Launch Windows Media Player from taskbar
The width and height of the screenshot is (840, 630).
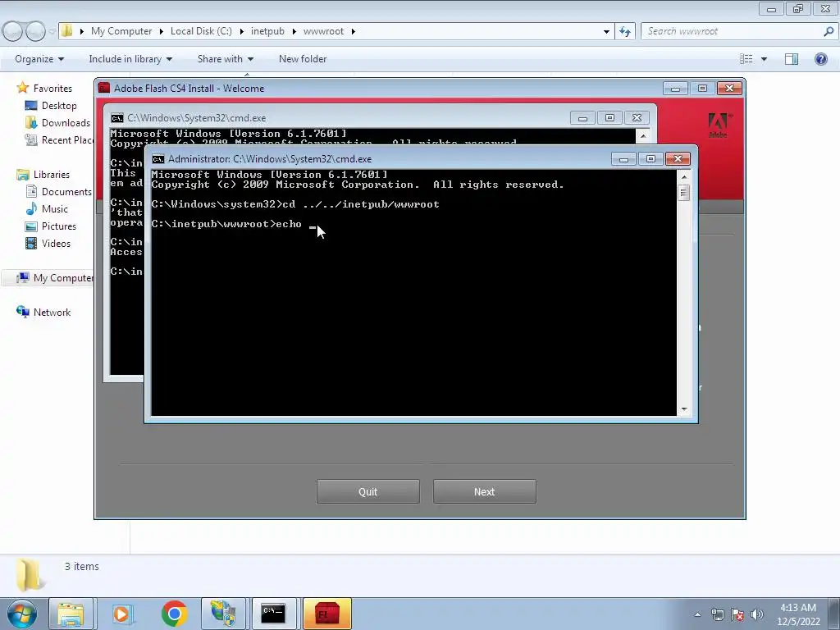pyautogui.click(x=122, y=614)
